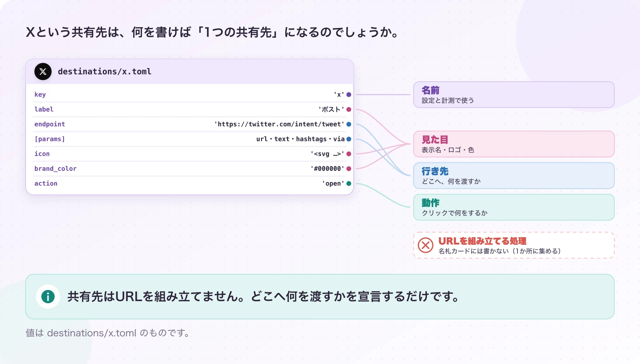640x364 pixels.
Task: Click the '[params]' field name
Action: [x=50, y=139]
